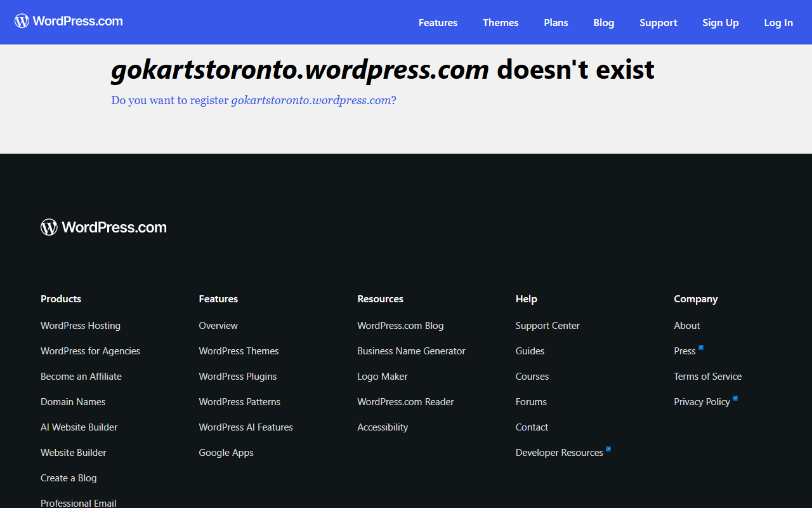Open the About link under Company

tap(687, 326)
